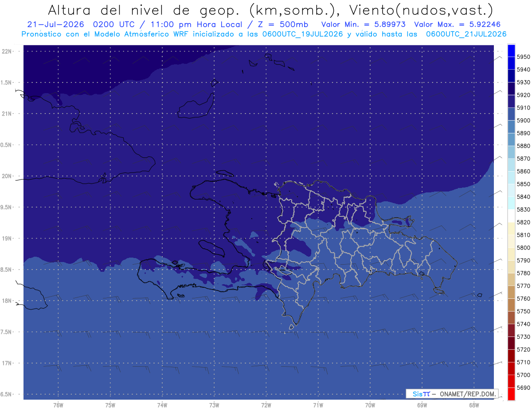Image resolution: width=532 pixels, height=411 pixels.
Task: Click the '70W' longitude label
Action: (x=370, y=405)
